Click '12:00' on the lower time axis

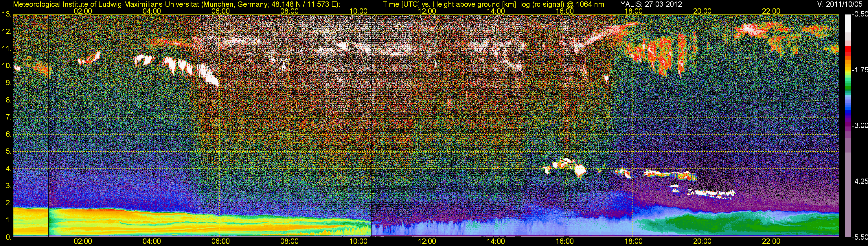click(x=427, y=241)
